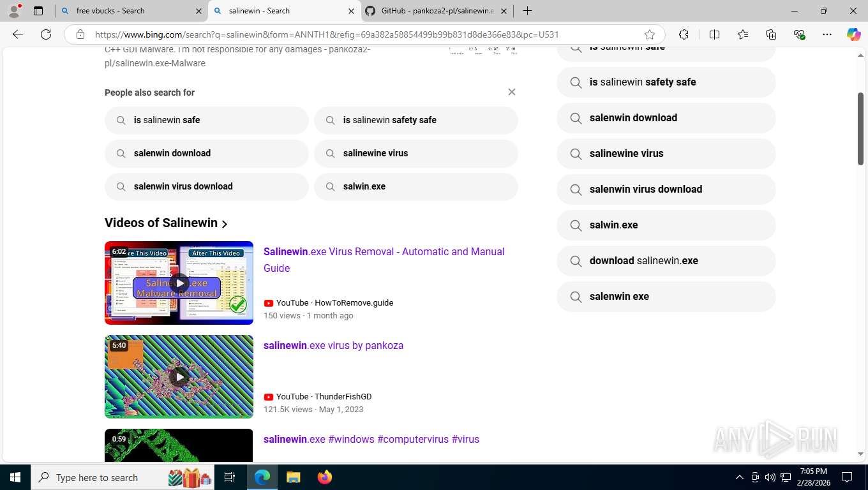Open Microsoft Edge taskbar icon
This screenshot has height=490, width=868.
(262, 477)
